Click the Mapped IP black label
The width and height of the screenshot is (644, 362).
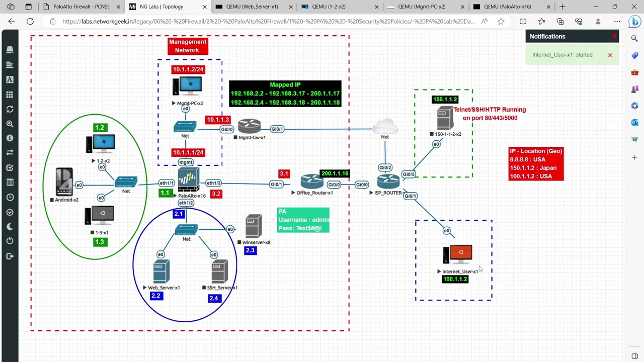pyautogui.click(x=285, y=94)
